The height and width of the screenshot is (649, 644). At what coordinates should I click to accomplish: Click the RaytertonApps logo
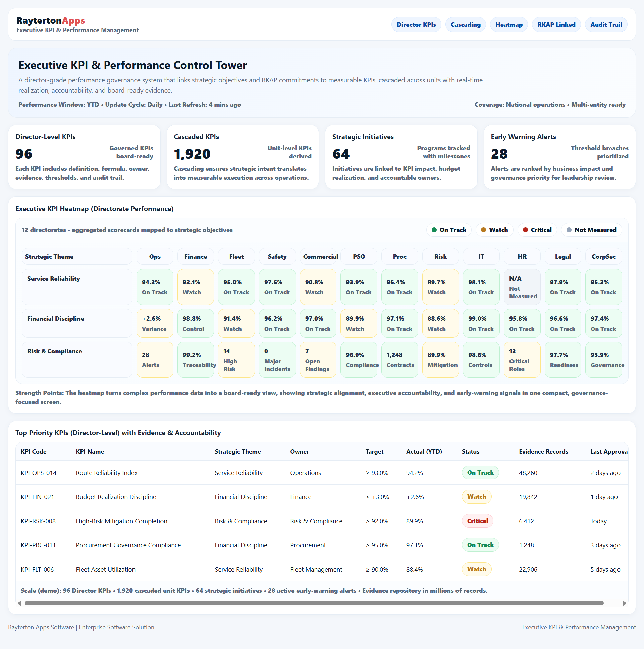click(x=50, y=21)
